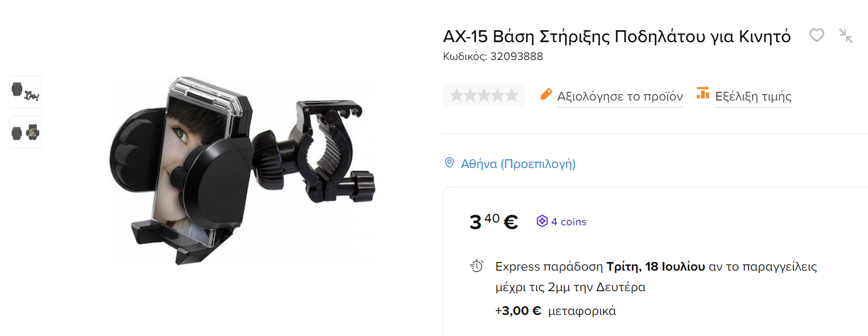Select the second product thumbnail image
868x336 pixels.
pyautogui.click(x=25, y=132)
